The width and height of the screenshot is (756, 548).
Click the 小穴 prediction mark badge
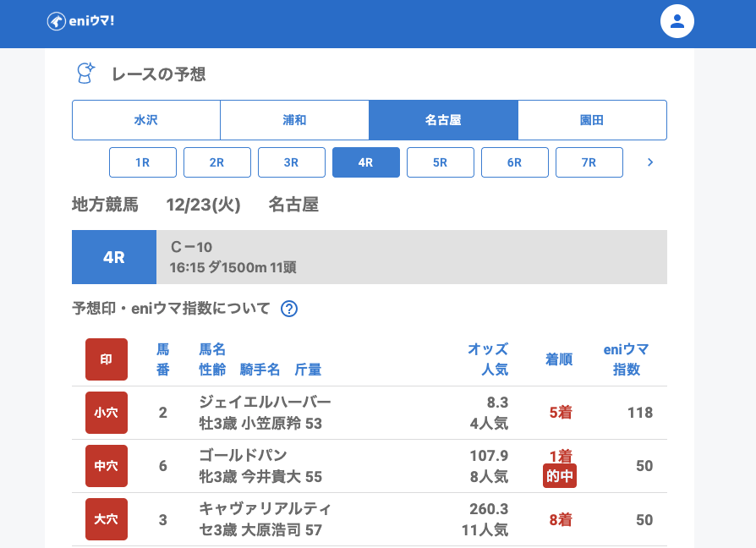107,413
